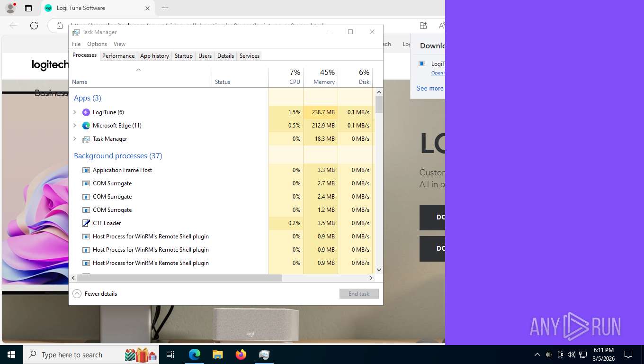Click the Task Manager taskbar icon
The width and height of the screenshot is (644, 364).
[264, 355]
